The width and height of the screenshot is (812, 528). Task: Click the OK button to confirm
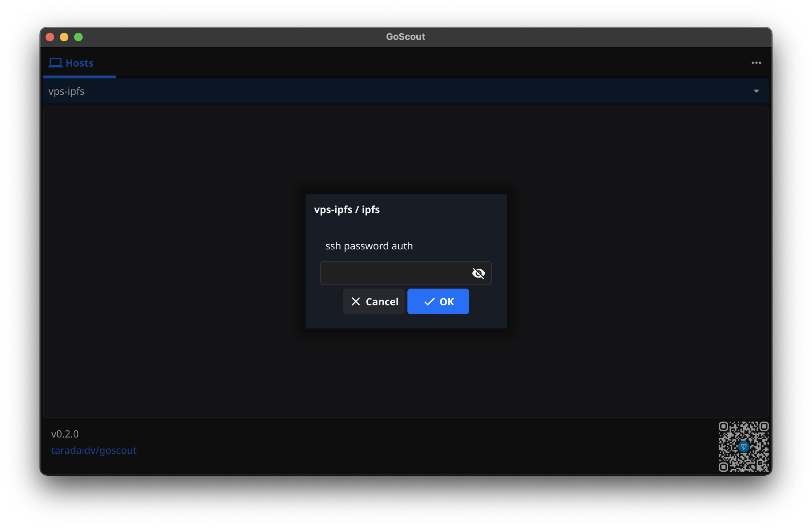[438, 301]
